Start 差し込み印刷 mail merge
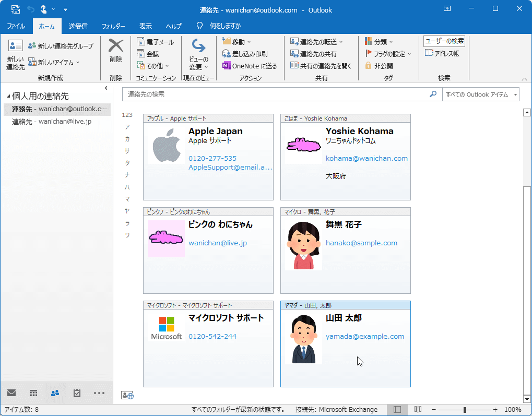The image size is (532, 416). pos(245,54)
